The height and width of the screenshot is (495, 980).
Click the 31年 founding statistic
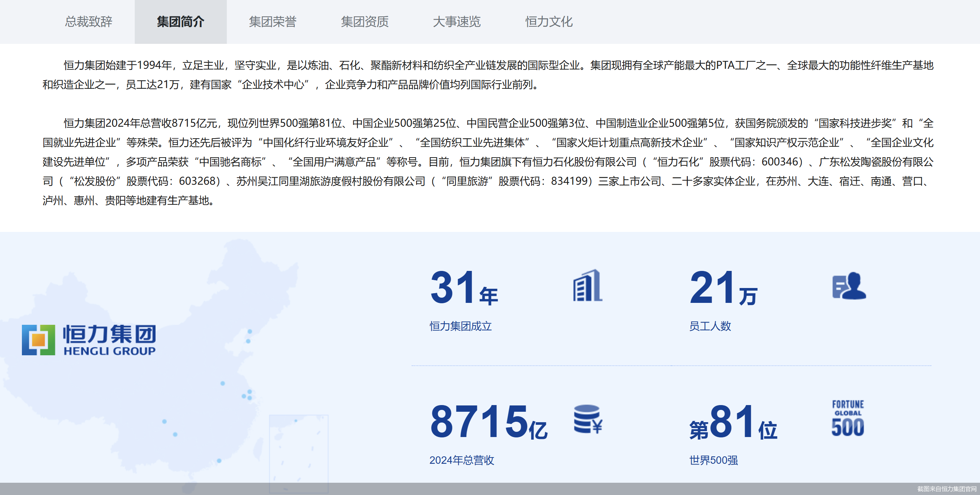[x=464, y=288]
